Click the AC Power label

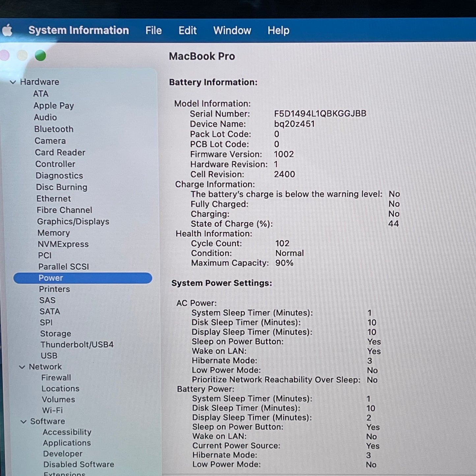[x=197, y=303]
